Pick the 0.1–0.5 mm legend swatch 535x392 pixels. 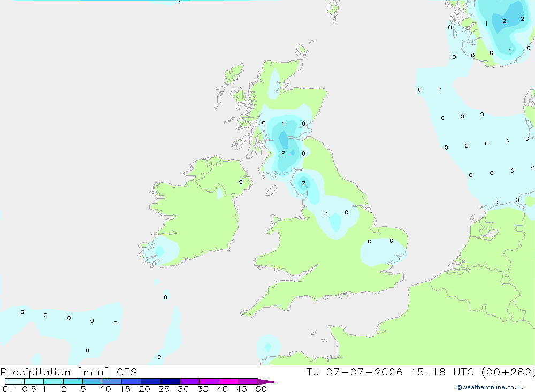click(x=14, y=381)
